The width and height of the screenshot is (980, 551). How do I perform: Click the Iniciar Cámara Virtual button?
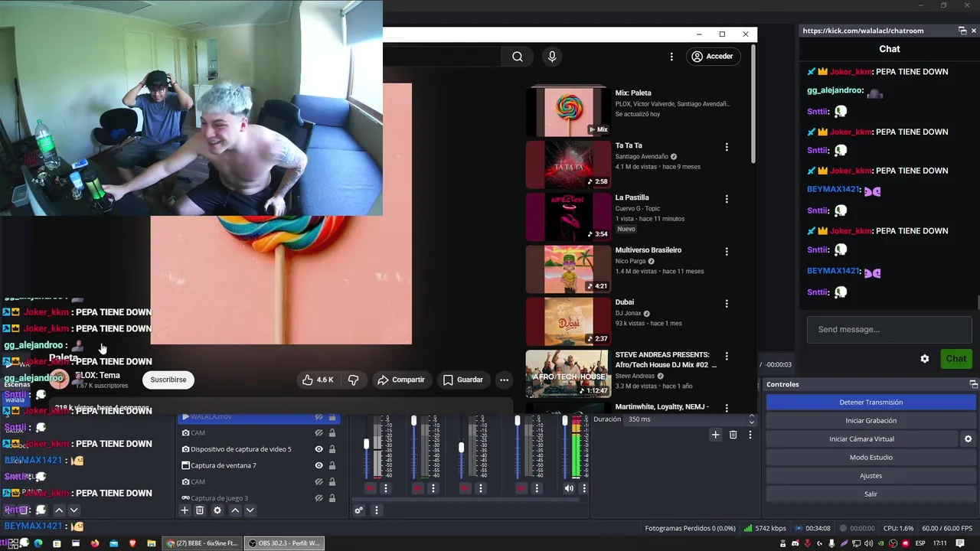[861, 439]
